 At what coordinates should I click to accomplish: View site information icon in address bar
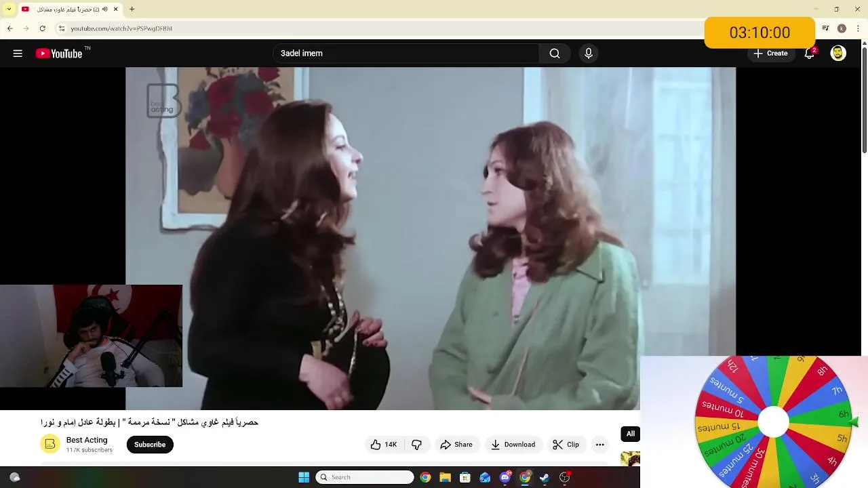(61, 28)
